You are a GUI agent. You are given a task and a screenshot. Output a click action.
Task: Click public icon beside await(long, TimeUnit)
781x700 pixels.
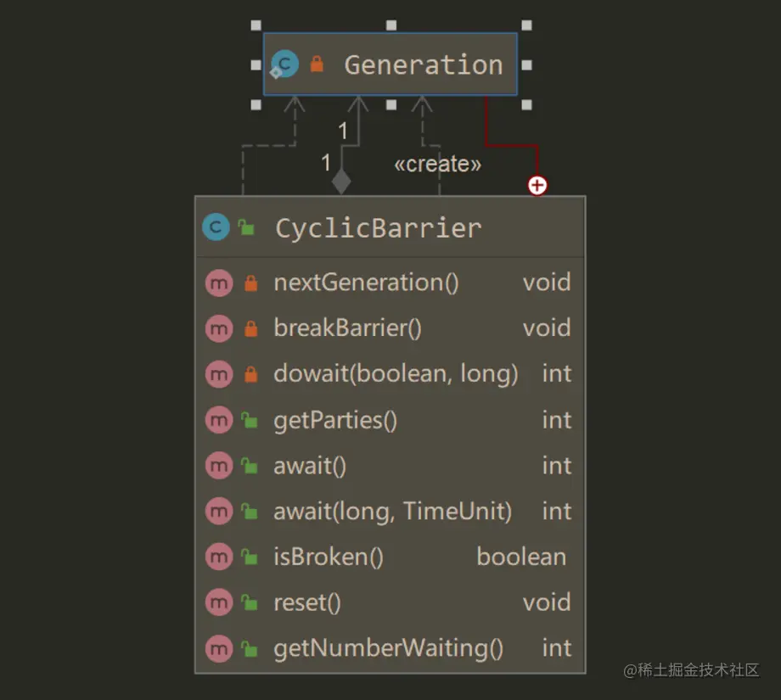[x=250, y=512]
